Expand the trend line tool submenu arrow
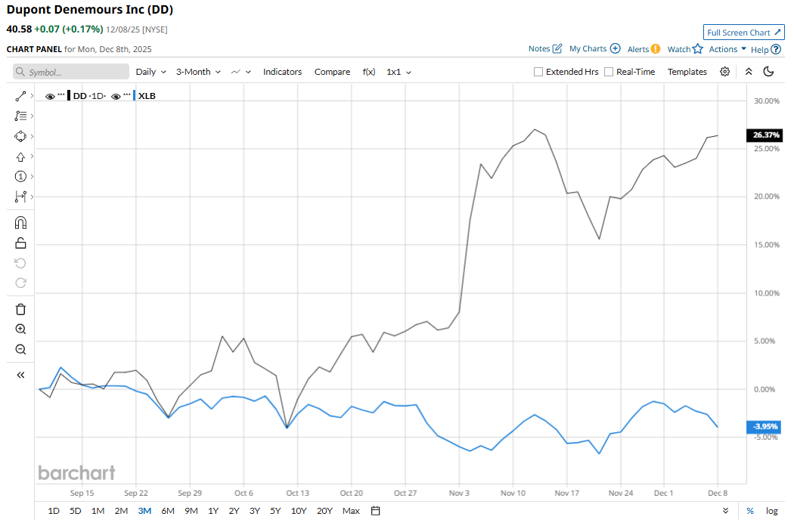Screen dimensions: 794x532 click(32, 95)
